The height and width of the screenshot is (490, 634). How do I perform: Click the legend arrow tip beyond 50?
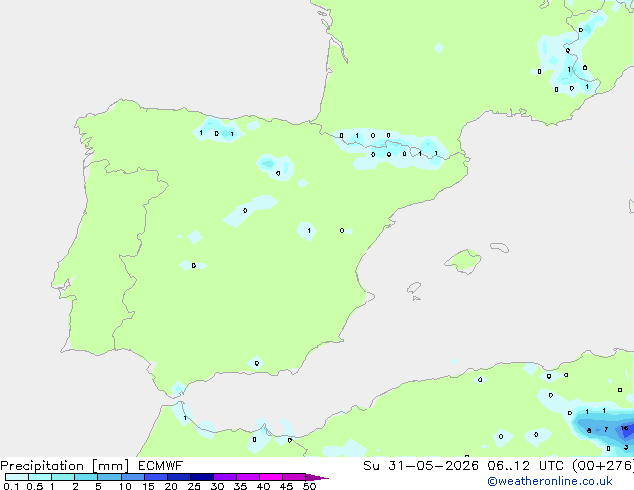point(317,477)
